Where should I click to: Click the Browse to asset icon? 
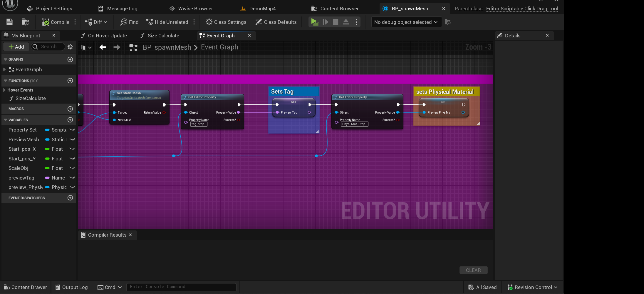(x=26, y=22)
